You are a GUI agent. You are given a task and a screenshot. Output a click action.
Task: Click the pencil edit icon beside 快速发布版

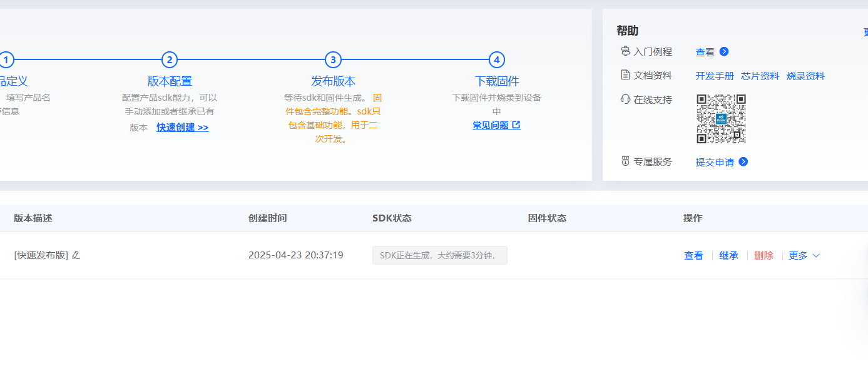point(76,255)
